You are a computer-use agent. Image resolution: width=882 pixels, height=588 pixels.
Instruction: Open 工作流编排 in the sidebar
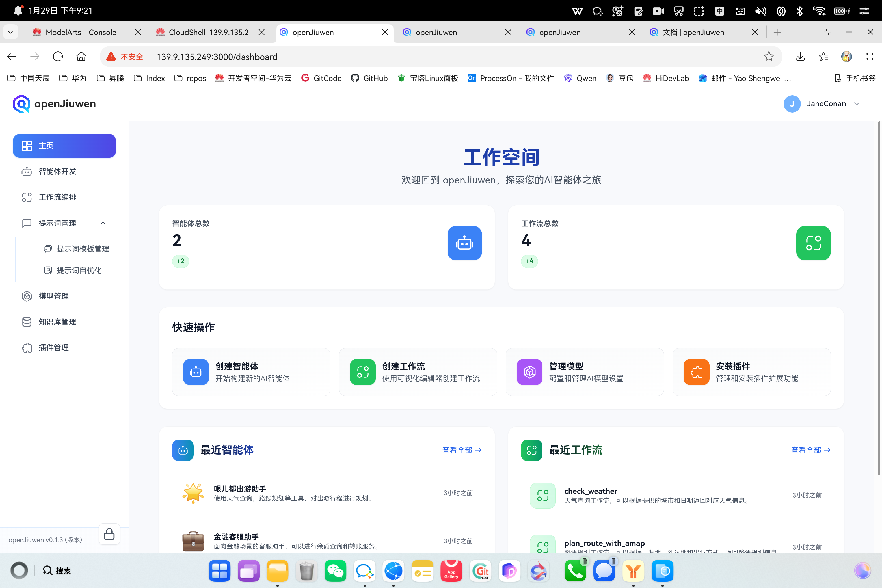(x=57, y=197)
